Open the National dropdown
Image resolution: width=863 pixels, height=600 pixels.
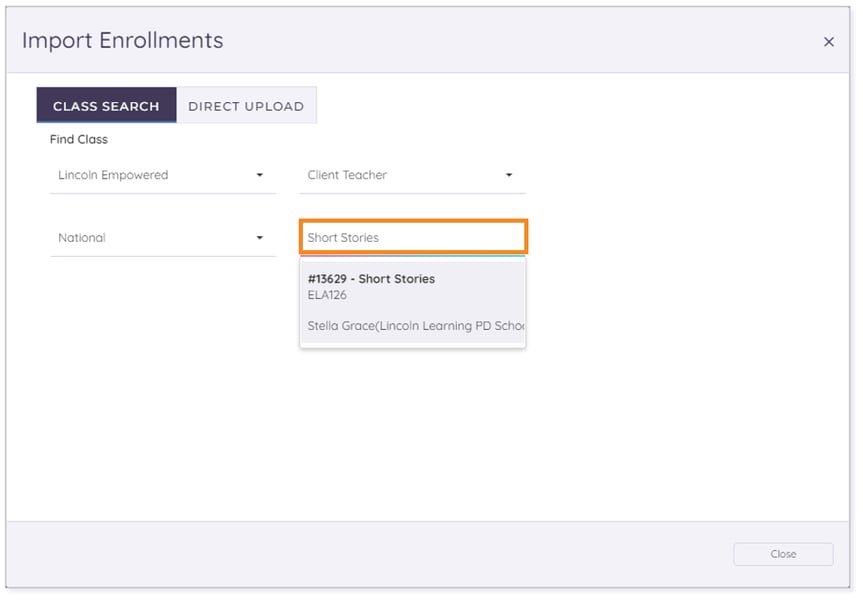(160, 237)
